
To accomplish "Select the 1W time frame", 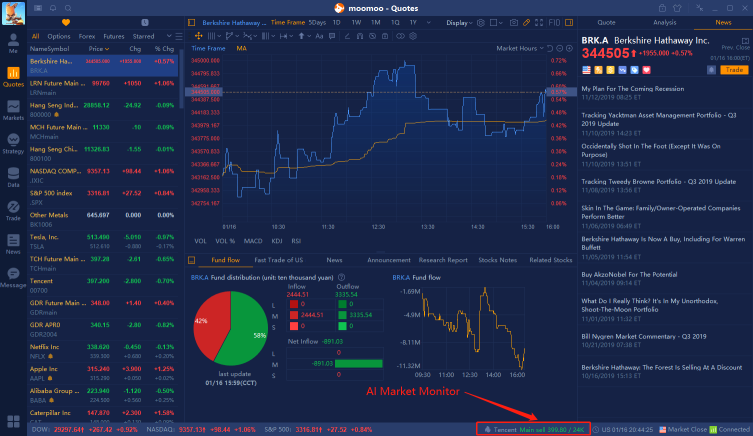I will pos(356,23).
